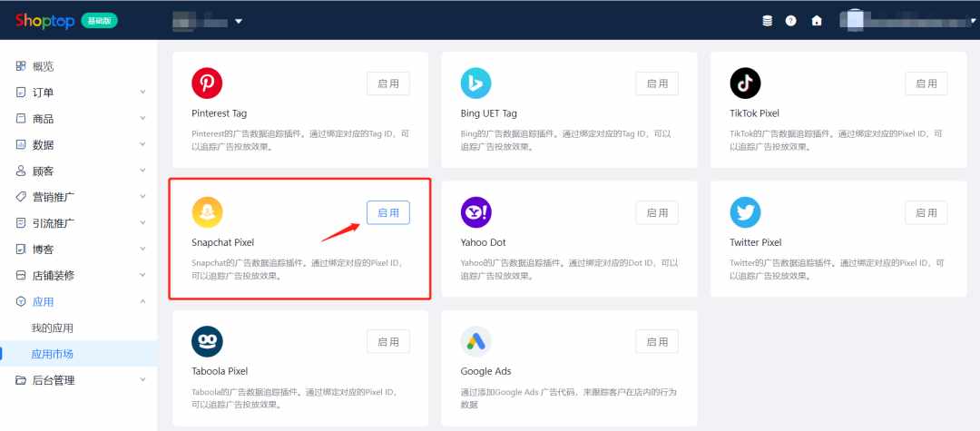980x431 pixels.
Task: Expand the 博客 menu chevron
Action: [x=142, y=250]
